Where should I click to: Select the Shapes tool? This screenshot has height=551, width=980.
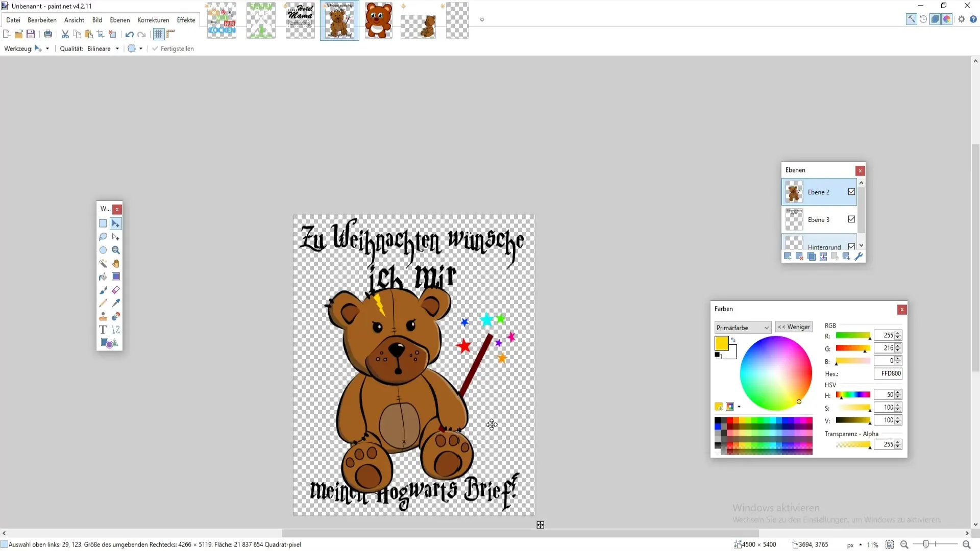pyautogui.click(x=109, y=343)
